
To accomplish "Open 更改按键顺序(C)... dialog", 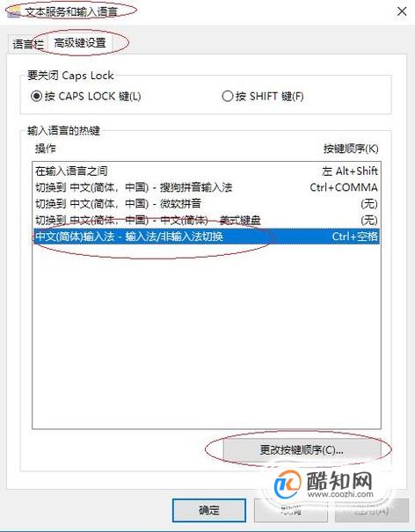I will click(x=302, y=450).
